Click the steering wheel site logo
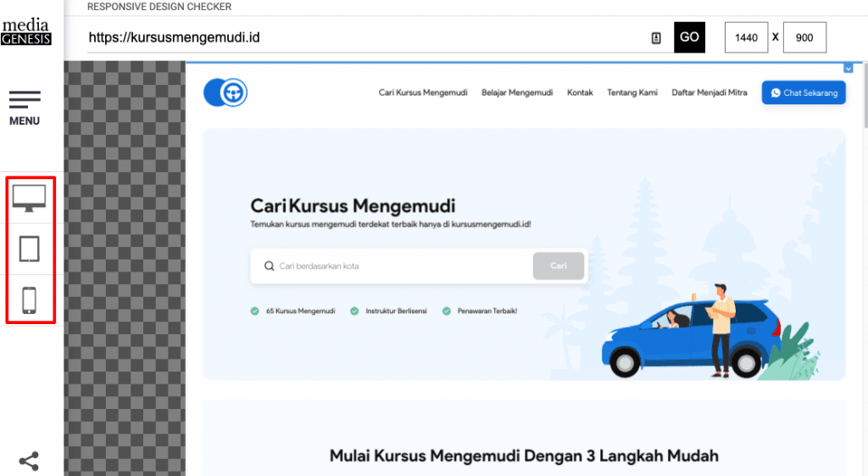This screenshot has width=868, height=476. [225, 92]
